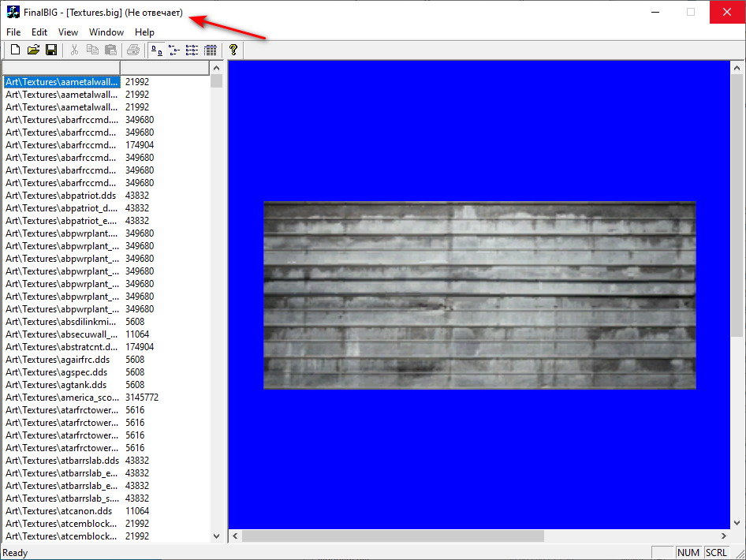Screen dimensions: 746x560
Task: Select Art\Textures\abpatriot_d... entry
Action: (62, 208)
